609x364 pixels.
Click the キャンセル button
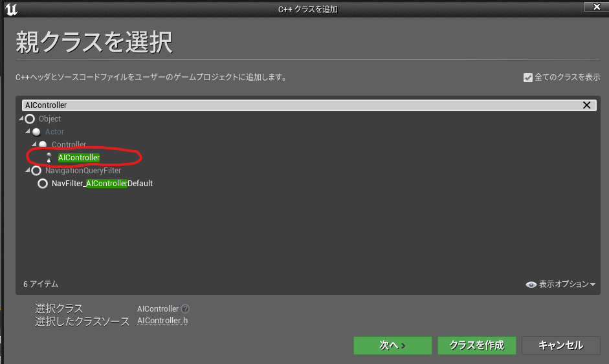(561, 345)
